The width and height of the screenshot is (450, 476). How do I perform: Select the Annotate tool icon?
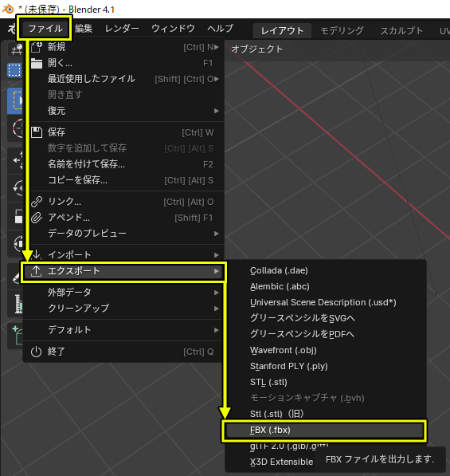(x=16, y=276)
